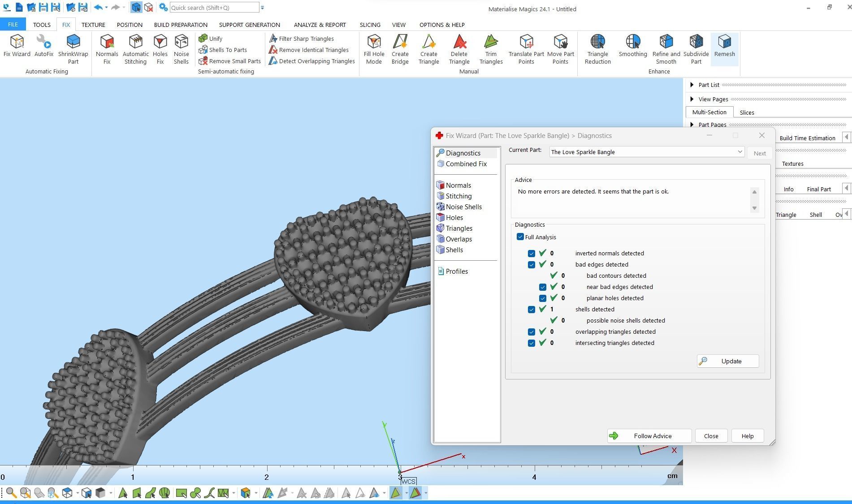Toggle shells detected checkbox
The height and width of the screenshot is (504, 852).
531,310
